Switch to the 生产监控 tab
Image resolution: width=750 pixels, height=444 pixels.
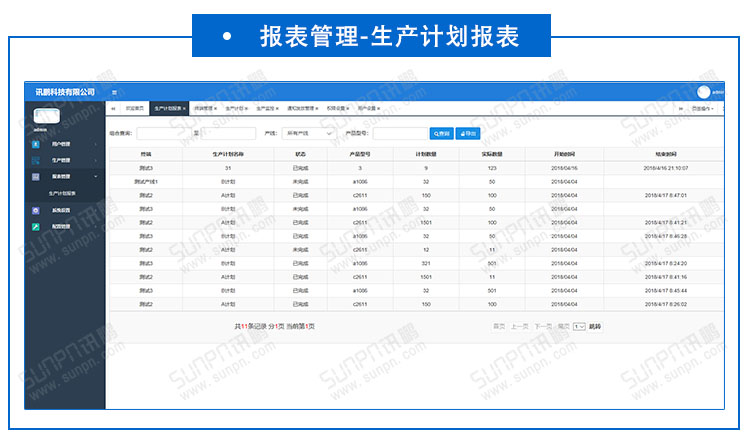265,109
